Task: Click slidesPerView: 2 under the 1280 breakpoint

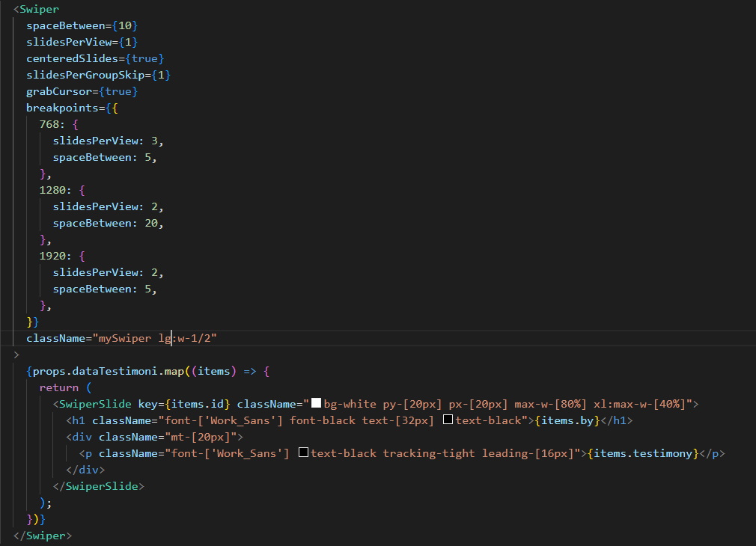Action: tap(108, 206)
